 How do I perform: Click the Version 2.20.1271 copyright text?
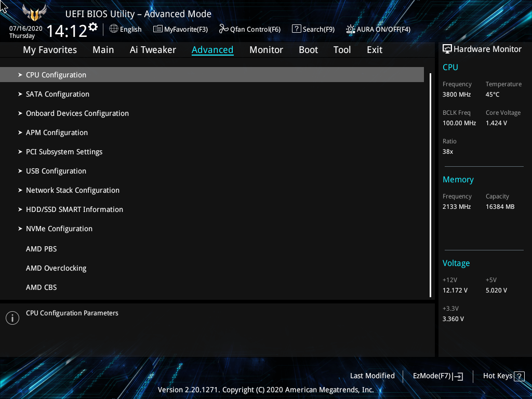click(265, 390)
